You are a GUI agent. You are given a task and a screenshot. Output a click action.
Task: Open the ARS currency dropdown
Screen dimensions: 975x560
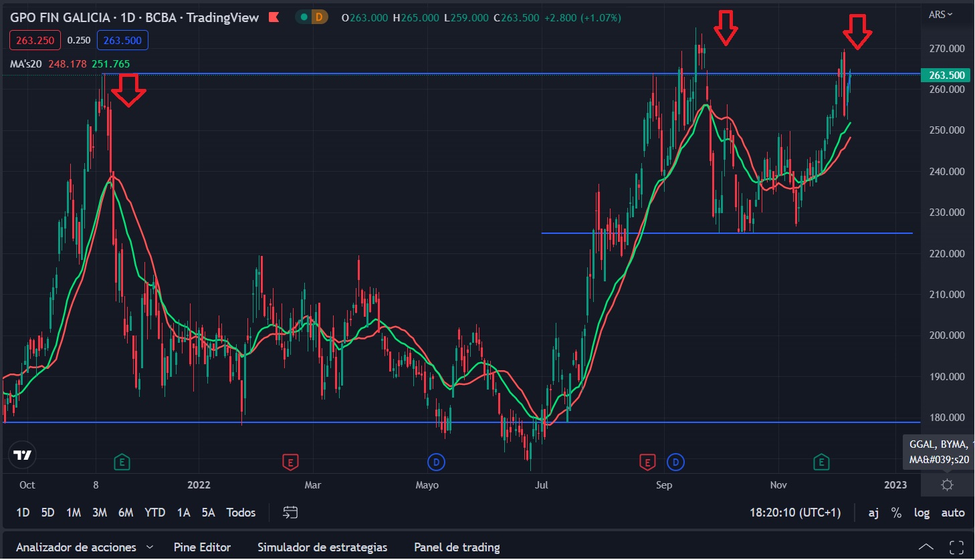coord(940,14)
